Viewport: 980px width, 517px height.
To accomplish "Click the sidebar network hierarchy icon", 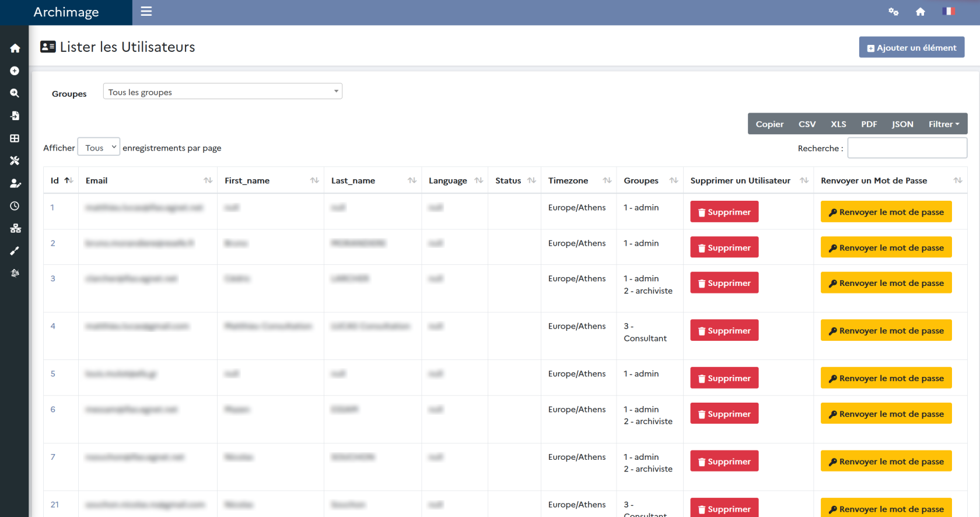I will pos(15,228).
